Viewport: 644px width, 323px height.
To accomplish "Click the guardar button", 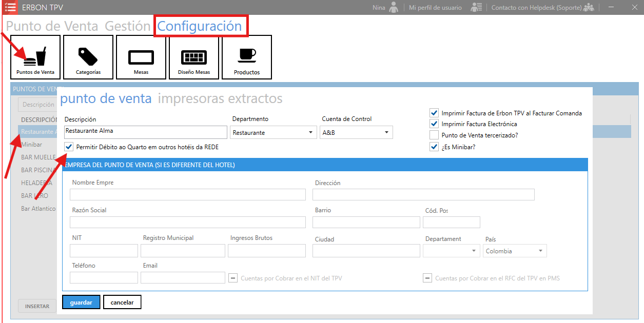I will click(x=81, y=302).
